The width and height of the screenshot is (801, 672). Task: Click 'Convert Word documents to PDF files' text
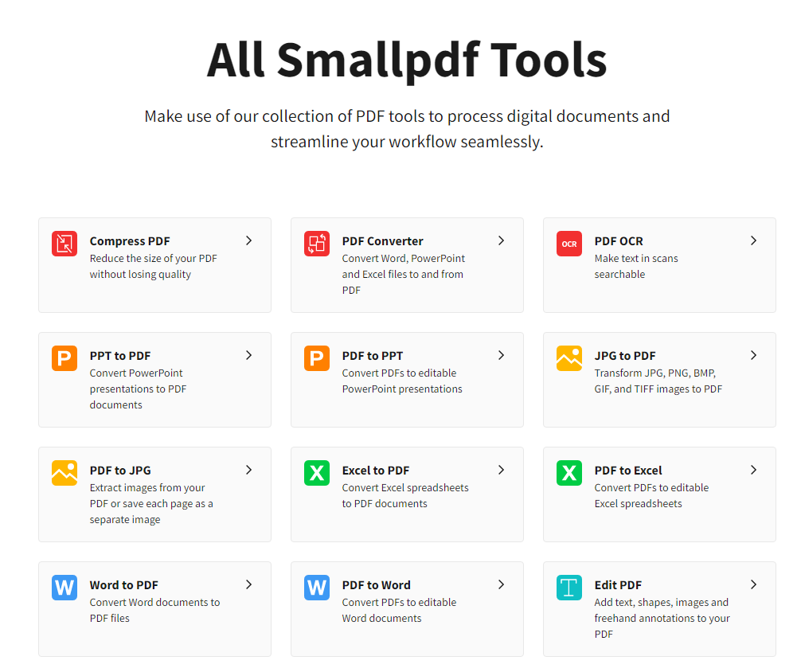coord(154,610)
